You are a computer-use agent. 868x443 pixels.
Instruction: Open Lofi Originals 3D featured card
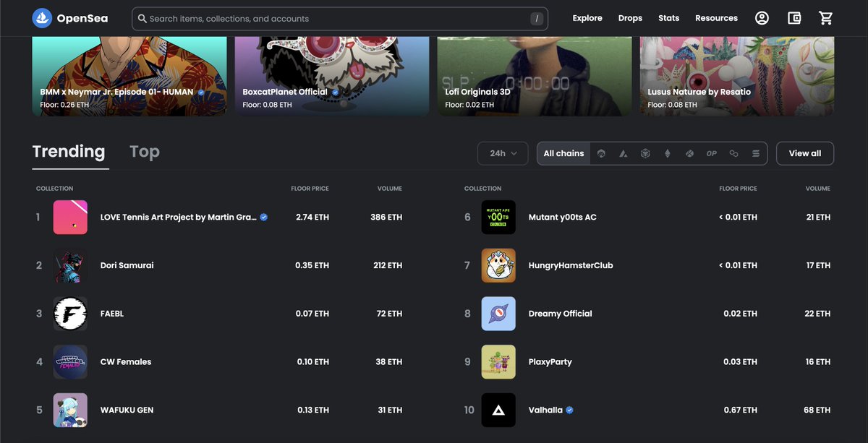click(535, 76)
